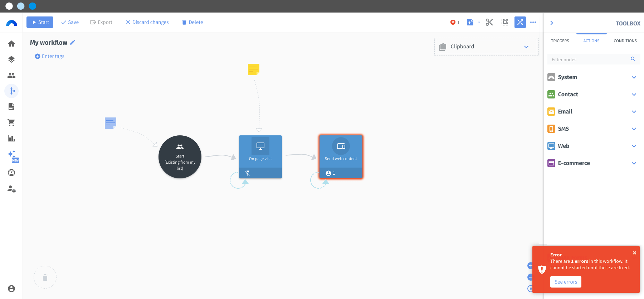
Task: Select the On page visit node
Action: [260, 157]
